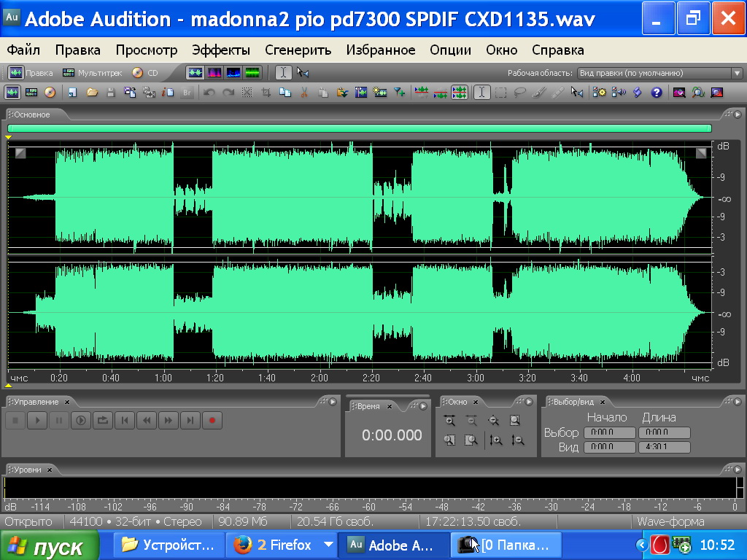
Task: Zoom out horizontally in the Окно panel
Action: tap(471, 421)
